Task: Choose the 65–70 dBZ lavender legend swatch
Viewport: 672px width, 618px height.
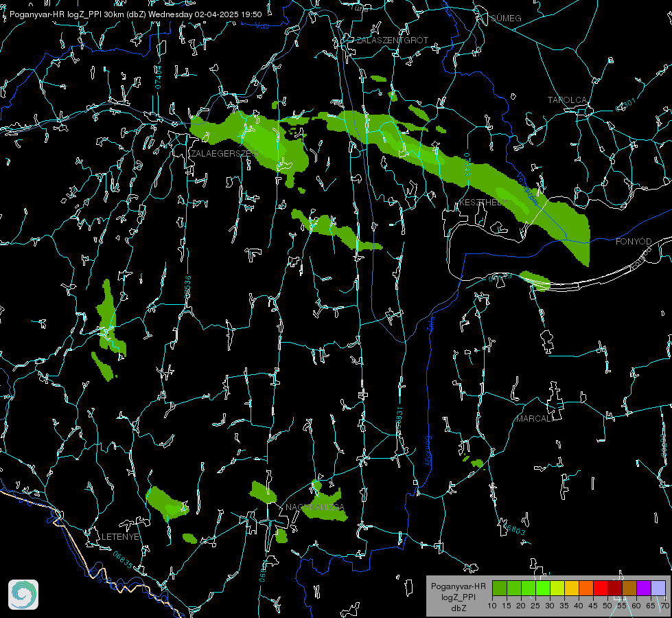Action: (658, 588)
